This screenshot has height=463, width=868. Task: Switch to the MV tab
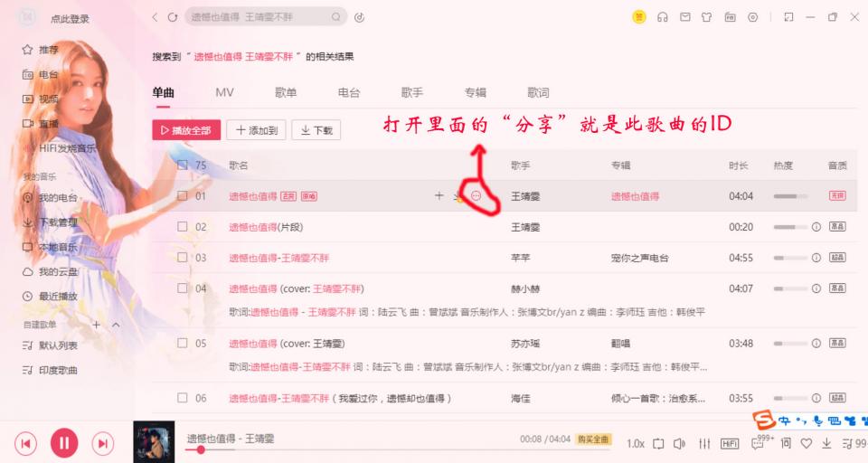click(x=224, y=92)
